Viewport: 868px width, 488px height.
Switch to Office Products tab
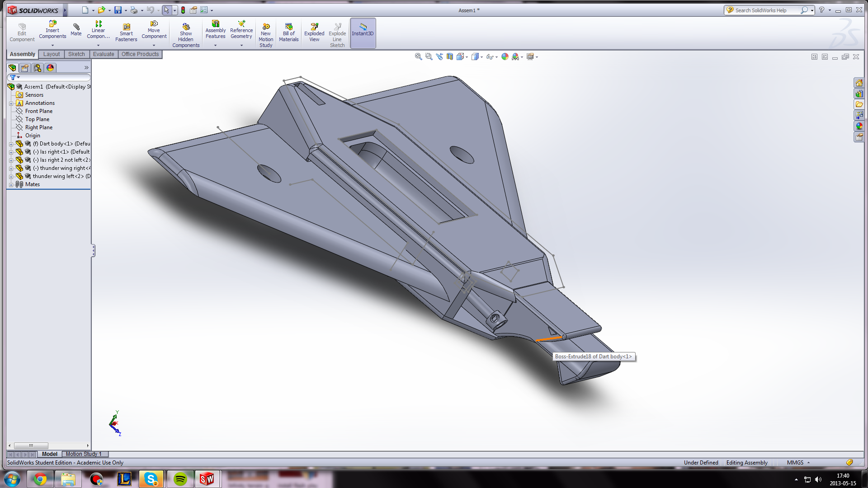click(x=140, y=54)
